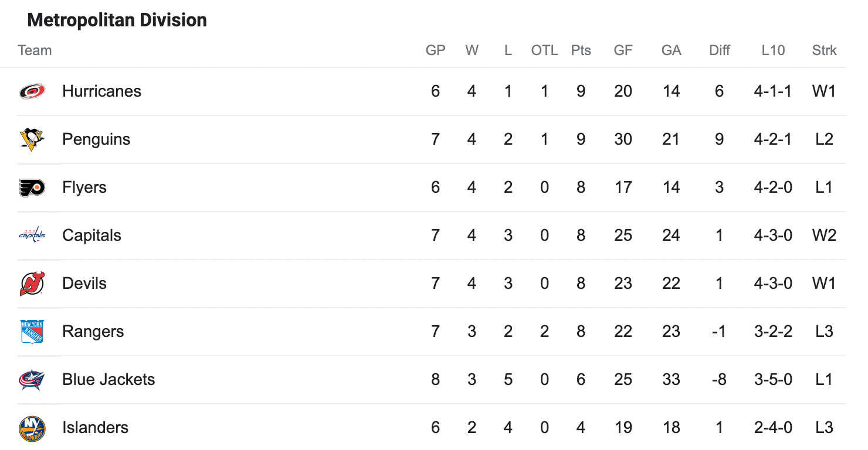This screenshot has width=868, height=450.
Task: Click the Pts column header
Action: click(x=581, y=50)
